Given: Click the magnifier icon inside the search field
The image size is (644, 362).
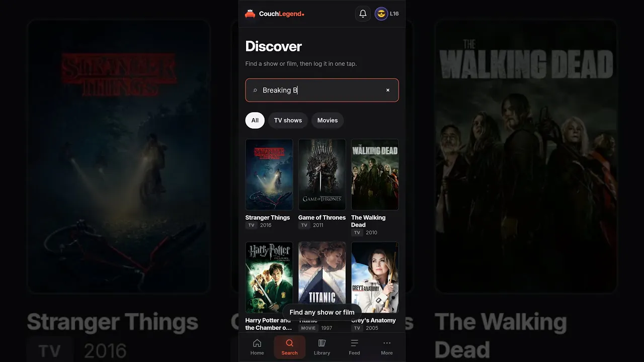Looking at the screenshot, I should tap(255, 90).
